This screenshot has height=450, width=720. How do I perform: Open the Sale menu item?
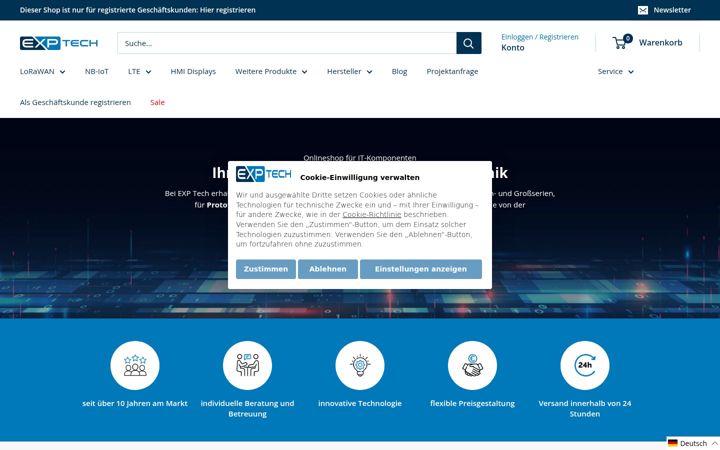coord(157,102)
